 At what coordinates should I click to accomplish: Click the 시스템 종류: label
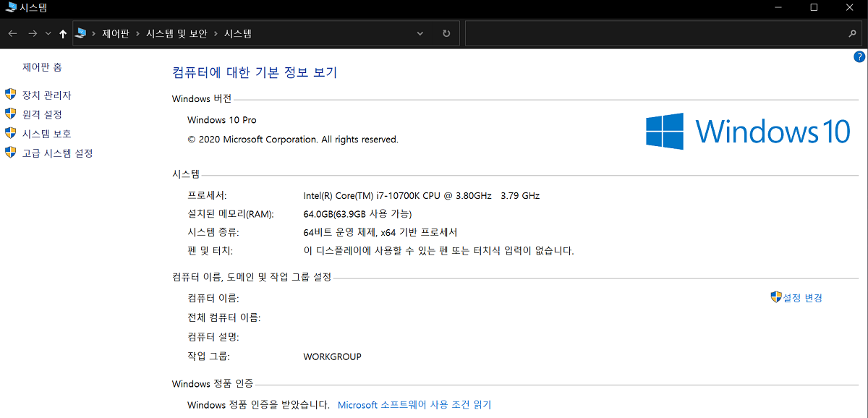pyautogui.click(x=213, y=233)
